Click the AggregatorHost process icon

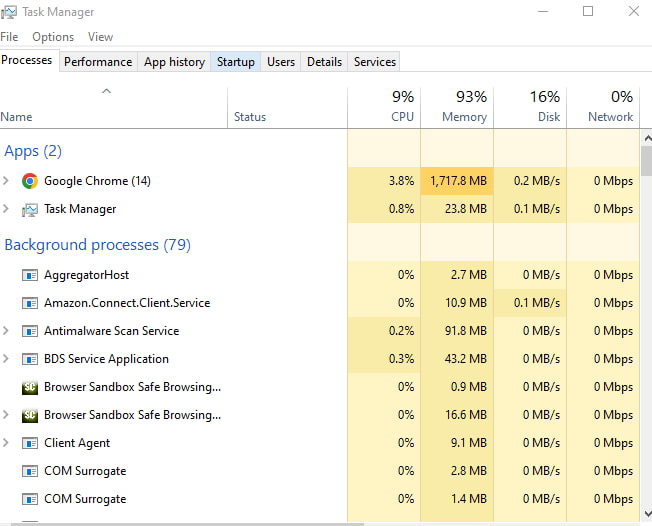point(30,275)
